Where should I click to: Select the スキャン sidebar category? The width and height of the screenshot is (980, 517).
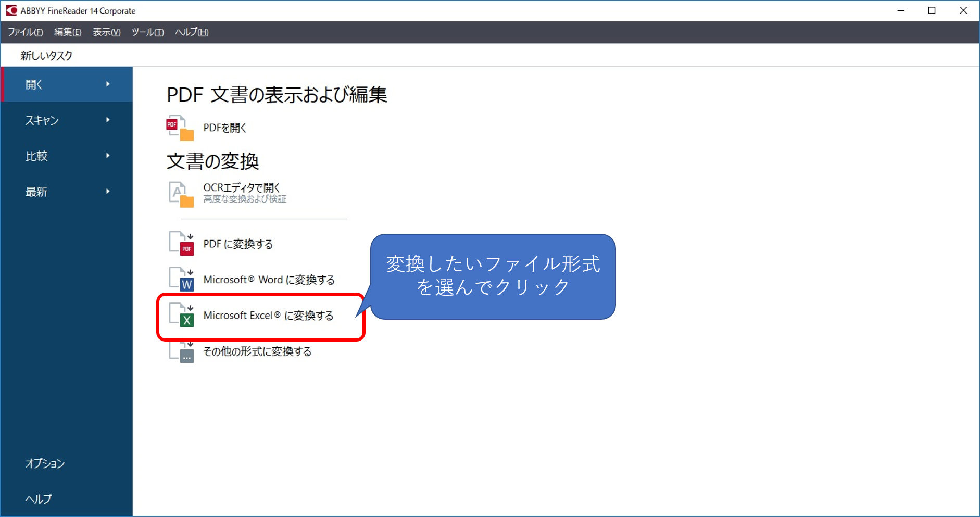coord(67,120)
